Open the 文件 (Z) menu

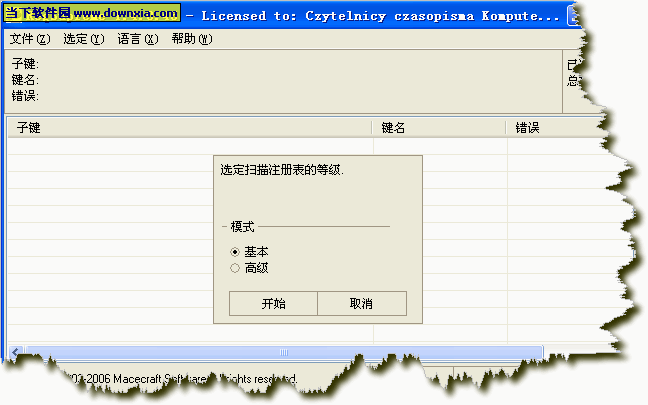point(30,39)
